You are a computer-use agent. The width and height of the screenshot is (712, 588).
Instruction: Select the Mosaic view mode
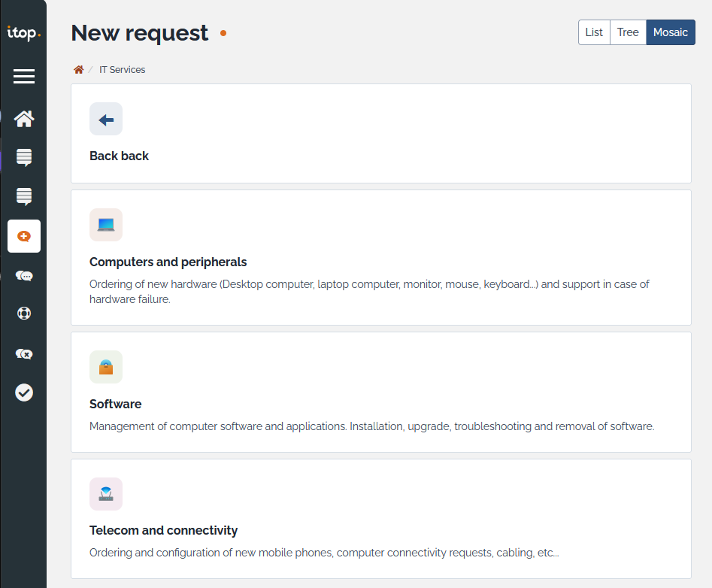[x=671, y=32]
